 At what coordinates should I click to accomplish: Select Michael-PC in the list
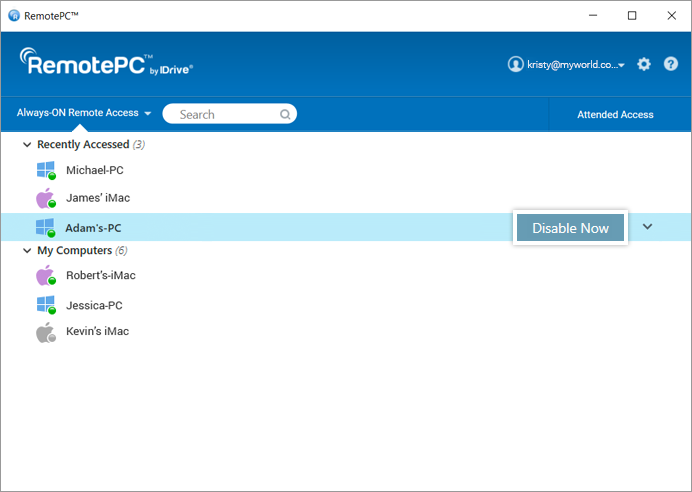point(94,170)
